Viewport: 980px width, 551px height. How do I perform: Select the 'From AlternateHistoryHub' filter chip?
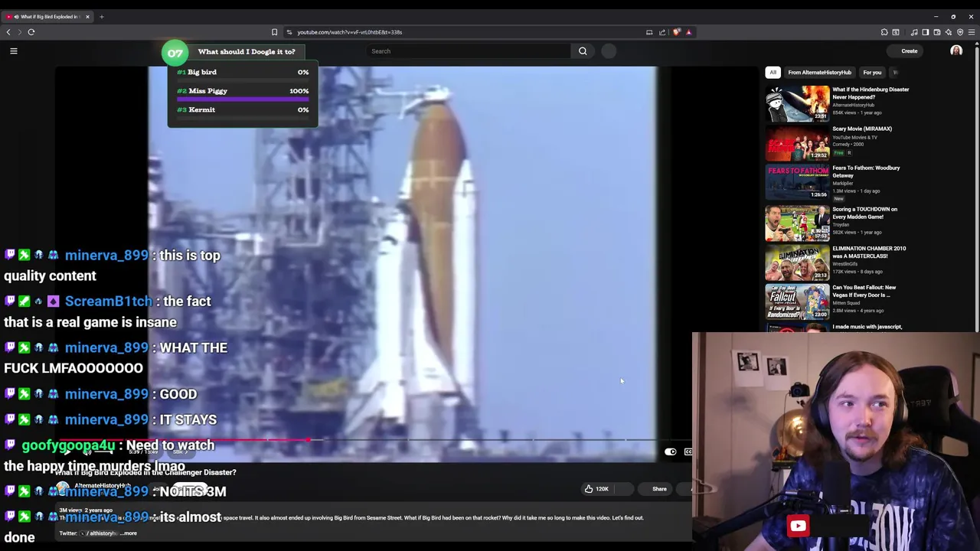(819, 73)
